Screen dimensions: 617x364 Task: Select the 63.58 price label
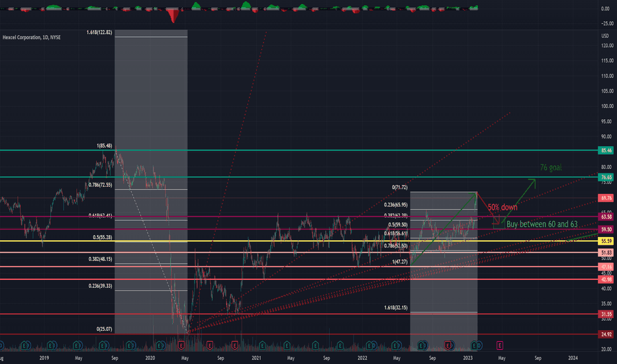tap(606, 217)
